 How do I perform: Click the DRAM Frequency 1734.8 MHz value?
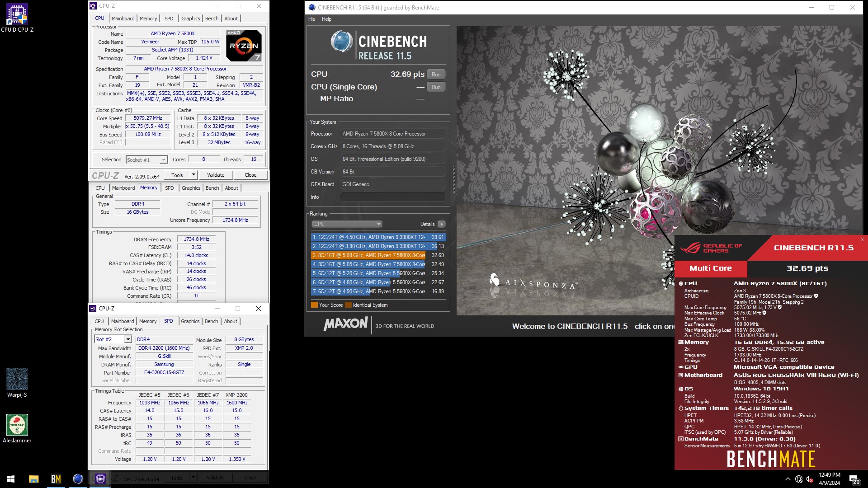196,239
